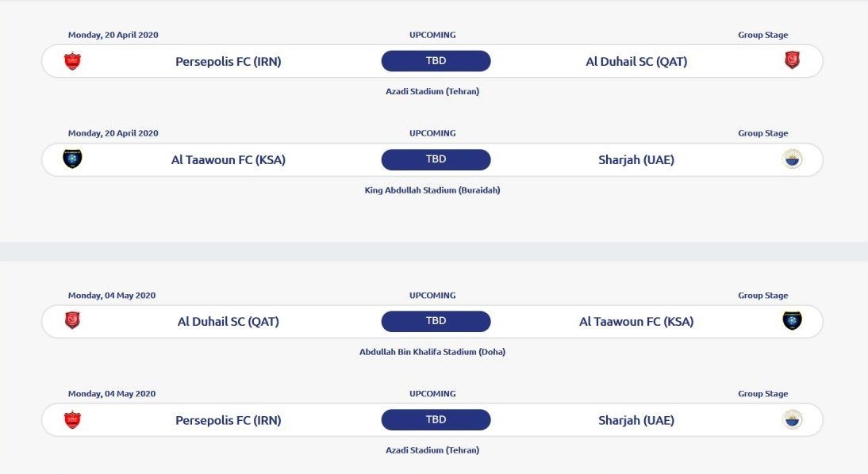This screenshot has height=474, width=868.
Task: Select the Al Duhail SC (QAT) team name
Action: click(637, 61)
